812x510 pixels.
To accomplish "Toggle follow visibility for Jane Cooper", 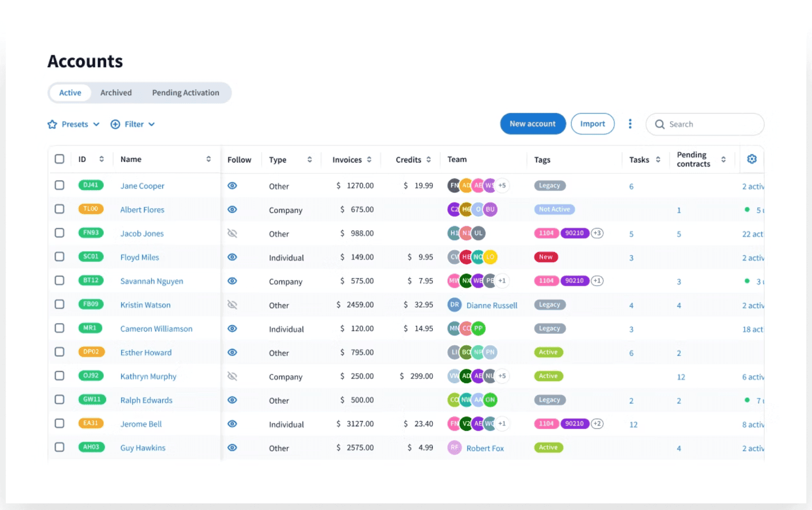I will point(232,185).
